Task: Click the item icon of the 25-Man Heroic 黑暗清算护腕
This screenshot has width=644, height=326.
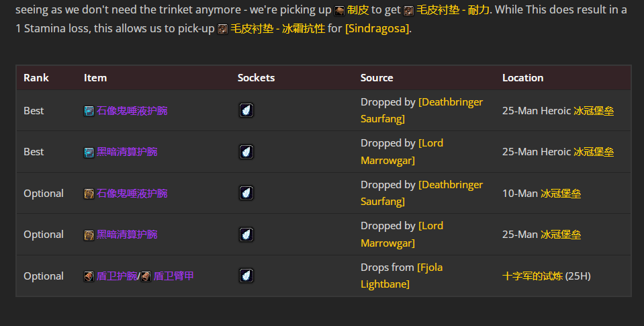Action: coord(89,153)
